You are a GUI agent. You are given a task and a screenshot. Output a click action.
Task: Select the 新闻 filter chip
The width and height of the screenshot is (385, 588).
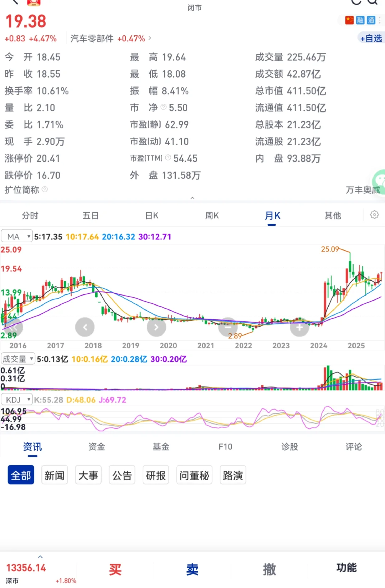pos(55,475)
